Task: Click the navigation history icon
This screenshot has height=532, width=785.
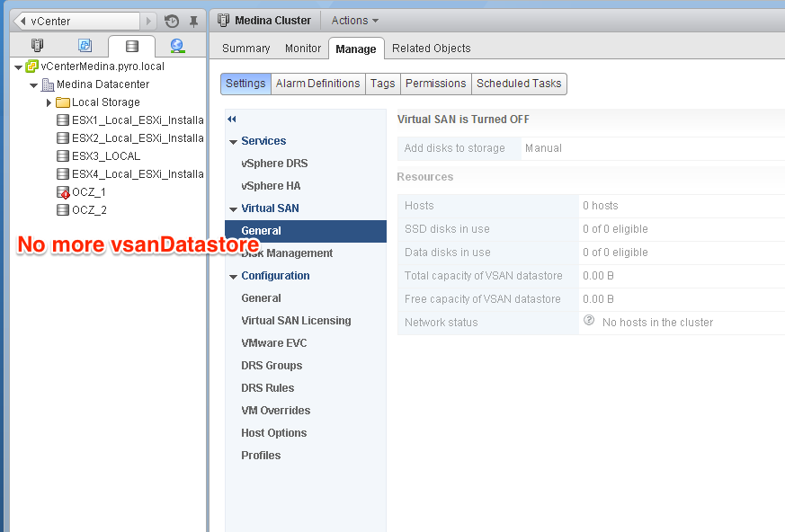Action: click(x=172, y=21)
